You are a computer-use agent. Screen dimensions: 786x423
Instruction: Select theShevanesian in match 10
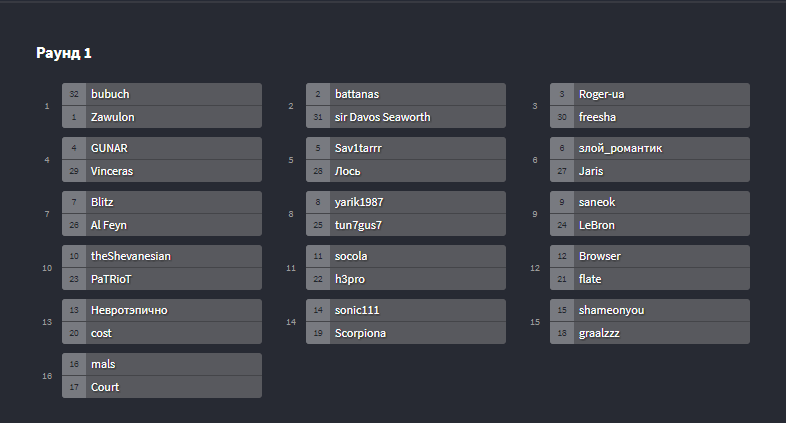click(x=162, y=256)
